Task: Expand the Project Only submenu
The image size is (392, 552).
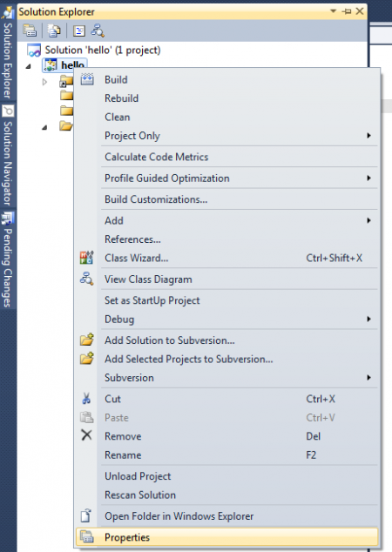Action: [227, 136]
